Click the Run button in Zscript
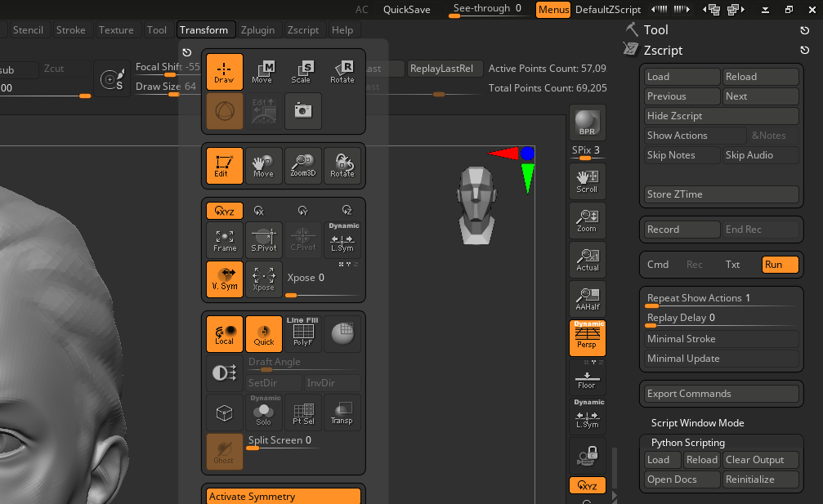This screenshot has height=504, width=823. [x=780, y=265]
